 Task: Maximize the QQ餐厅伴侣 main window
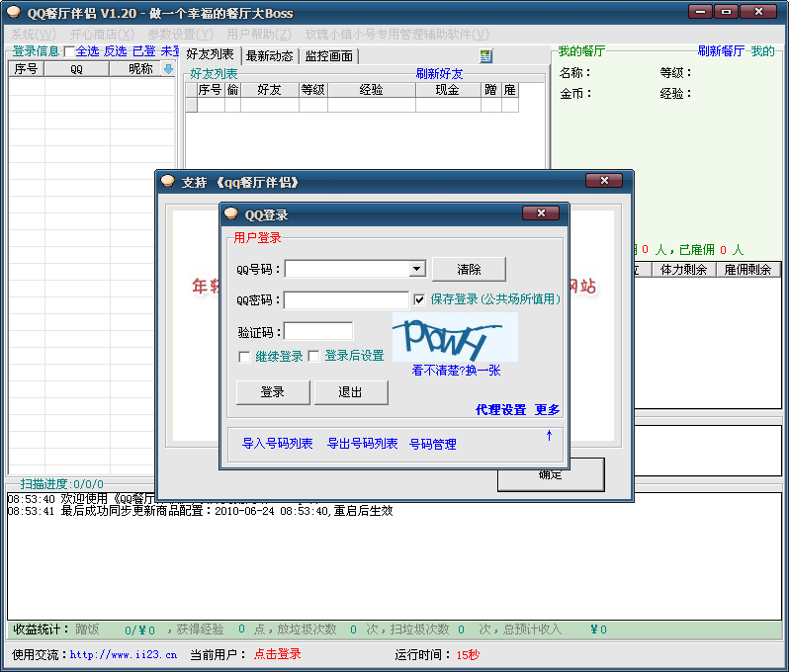726,12
